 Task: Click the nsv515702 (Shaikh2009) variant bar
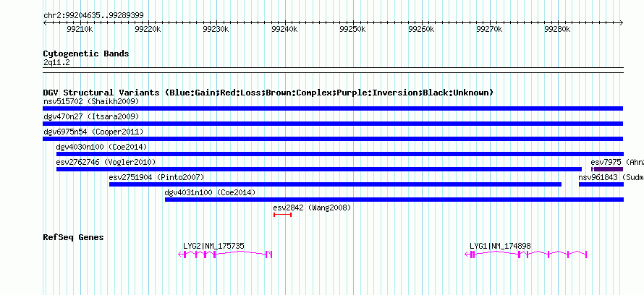pos(333,108)
